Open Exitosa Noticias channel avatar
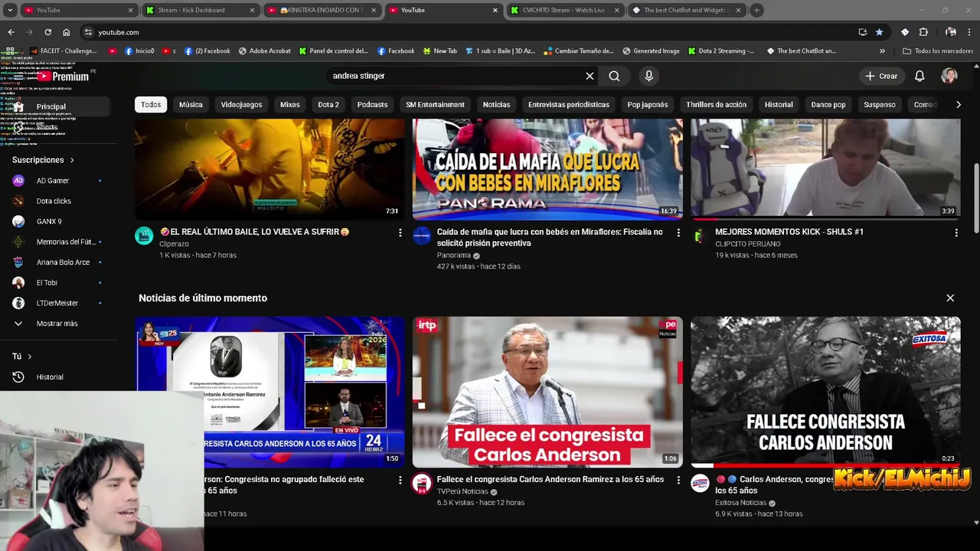 coord(700,483)
